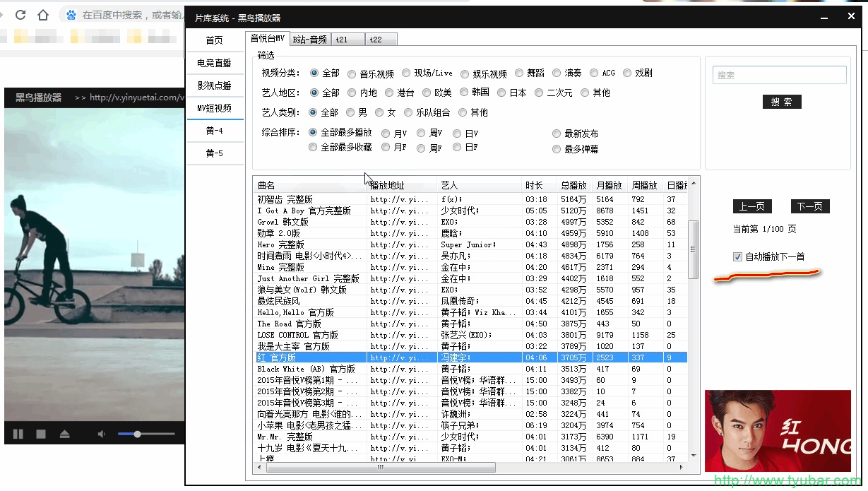Open 电竞直播 in left sidebar

[x=214, y=63]
